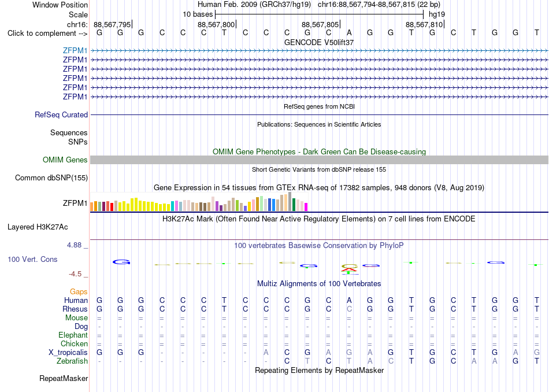Image resolution: width=549 pixels, height=392 pixels.
Task: Click the Gaps row label
Action: (79, 292)
